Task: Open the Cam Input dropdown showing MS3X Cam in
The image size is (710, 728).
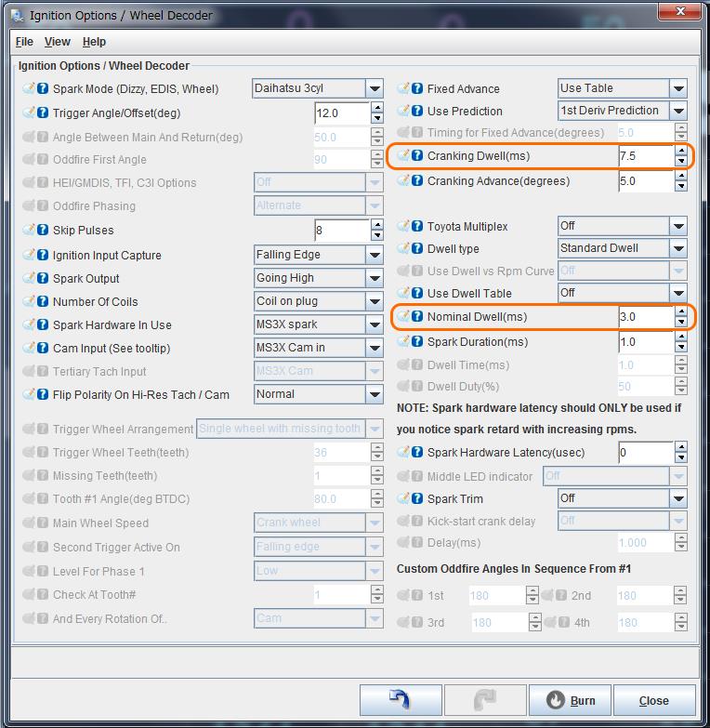Action: click(319, 348)
